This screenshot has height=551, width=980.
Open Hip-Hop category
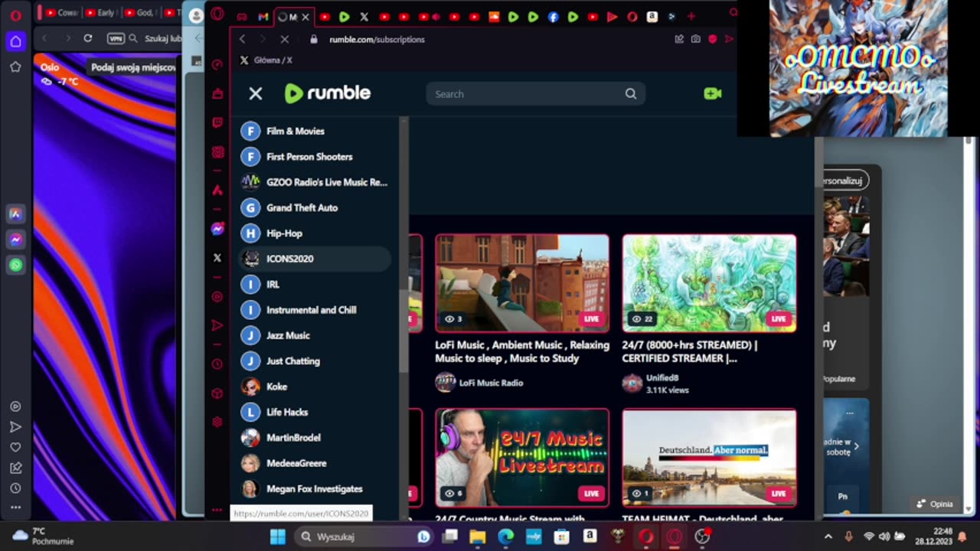pyautogui.click(x=315, y=233)
